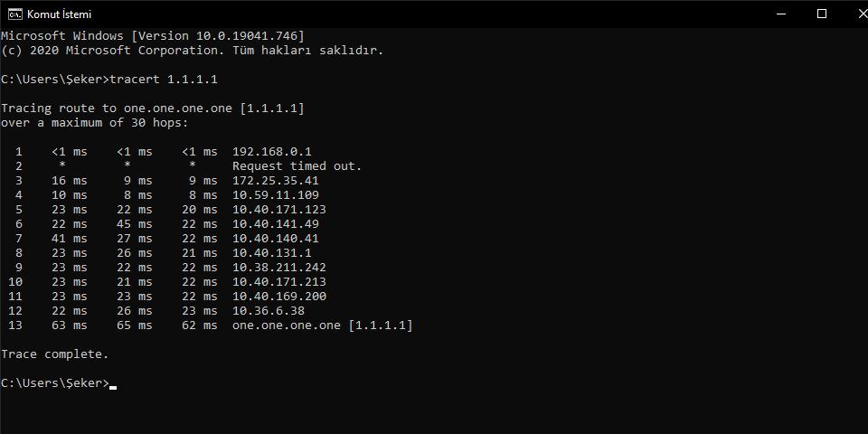Click hop 6 address 10.40.141.49
The height and width of the screenshot is (434, 868).
275,223
